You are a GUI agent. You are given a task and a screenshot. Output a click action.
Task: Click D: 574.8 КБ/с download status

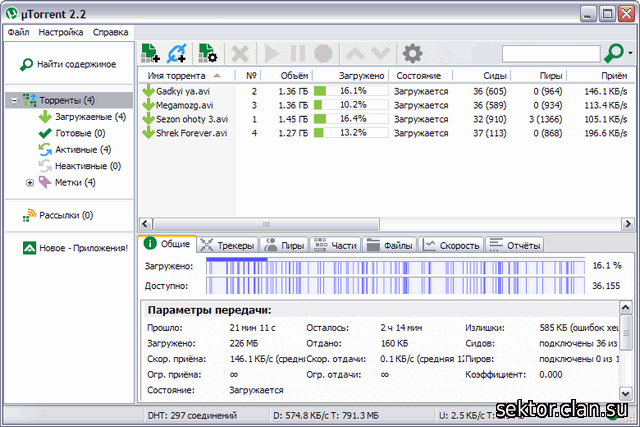tap(326, 416)
